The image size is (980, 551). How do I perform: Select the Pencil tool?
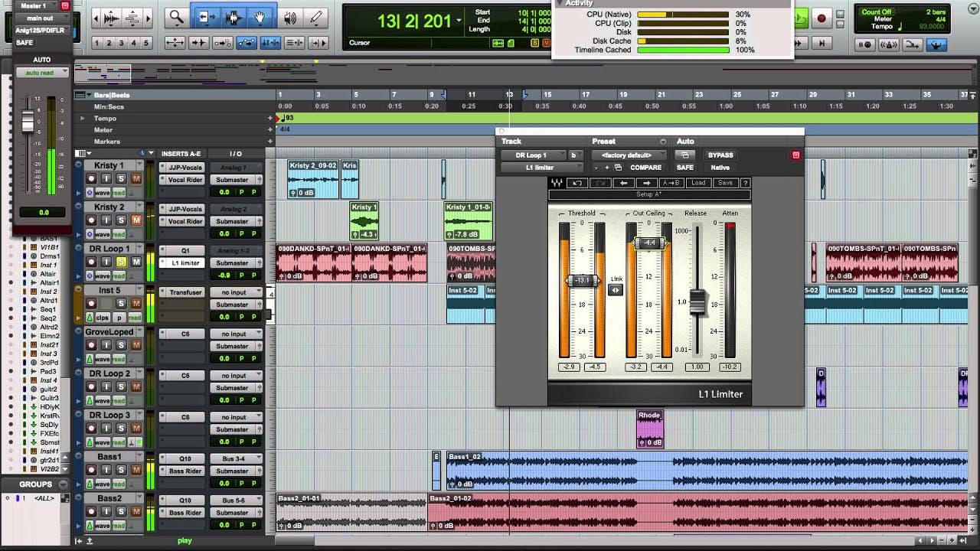316,17
